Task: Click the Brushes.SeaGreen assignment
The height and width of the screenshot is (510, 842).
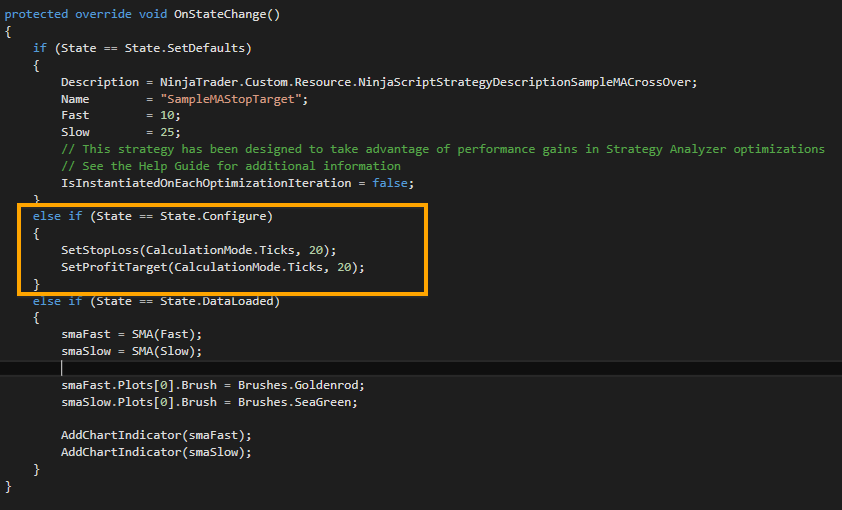Action: point(209,402)
